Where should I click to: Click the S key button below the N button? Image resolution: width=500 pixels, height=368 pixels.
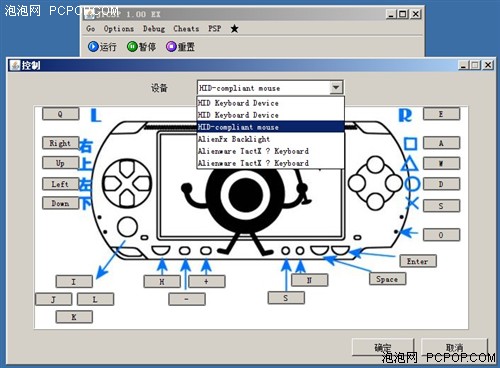[x=286, y=298]
